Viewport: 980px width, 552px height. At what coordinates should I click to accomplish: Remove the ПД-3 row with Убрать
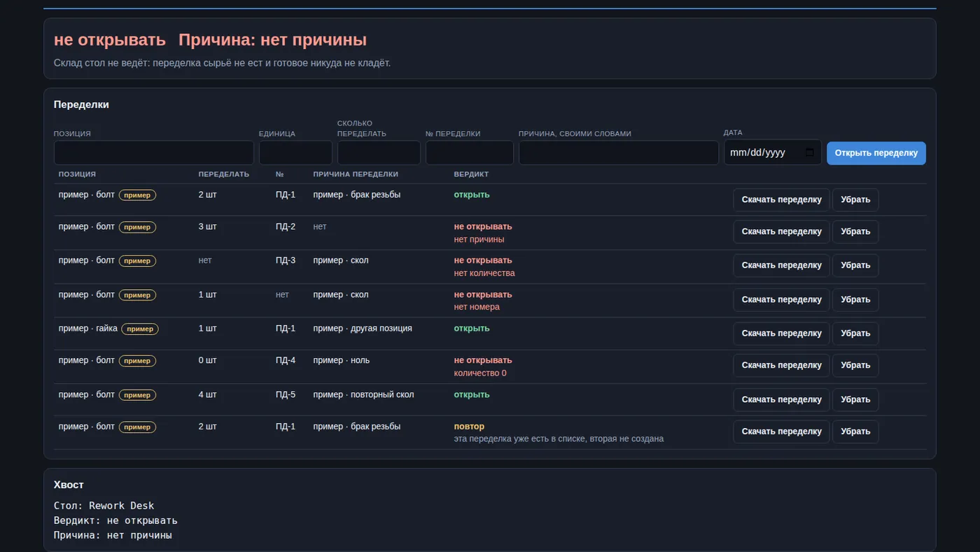[855, 265]
